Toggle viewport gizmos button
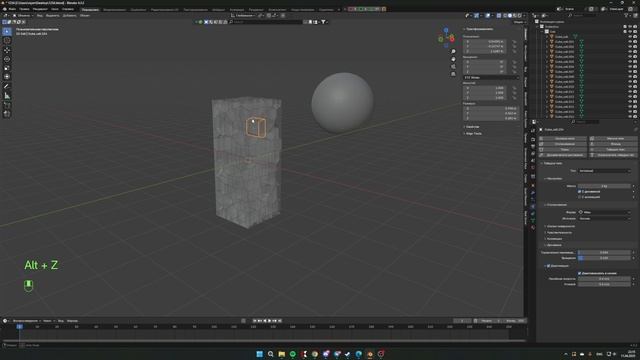 (x=476, y=16)
